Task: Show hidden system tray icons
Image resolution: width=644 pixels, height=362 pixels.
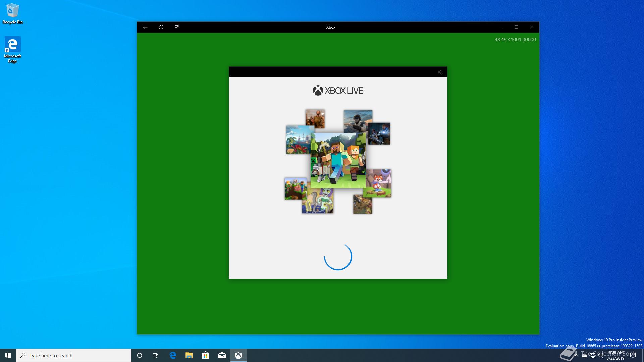Action: click(x=577, y=355)
